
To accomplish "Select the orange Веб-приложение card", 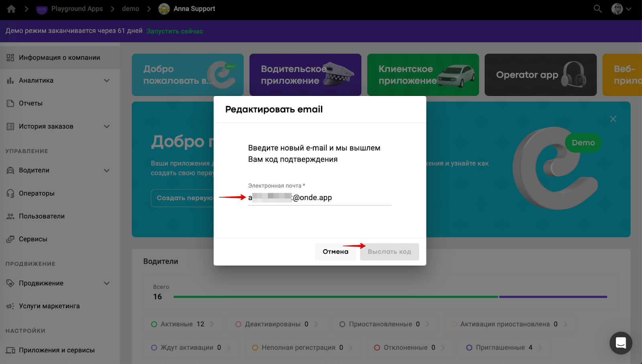I will point(622,75).
